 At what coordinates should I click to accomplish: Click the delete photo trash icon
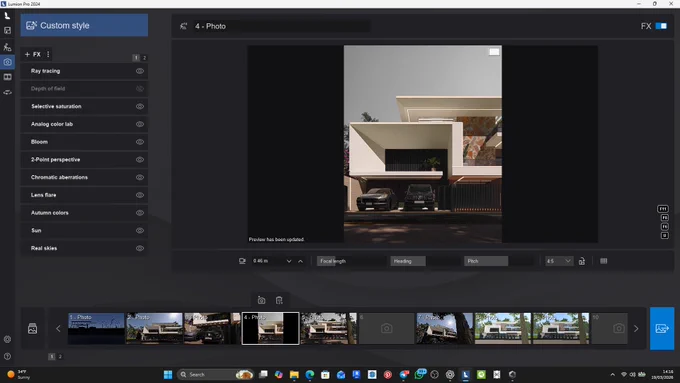(x=279, y=301)
